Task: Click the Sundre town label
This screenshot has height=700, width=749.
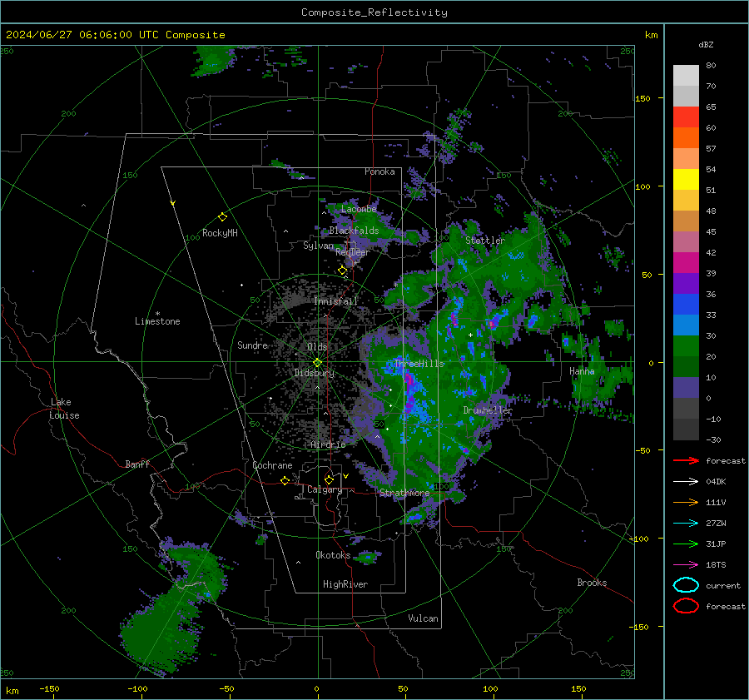Action: [252, 345]
